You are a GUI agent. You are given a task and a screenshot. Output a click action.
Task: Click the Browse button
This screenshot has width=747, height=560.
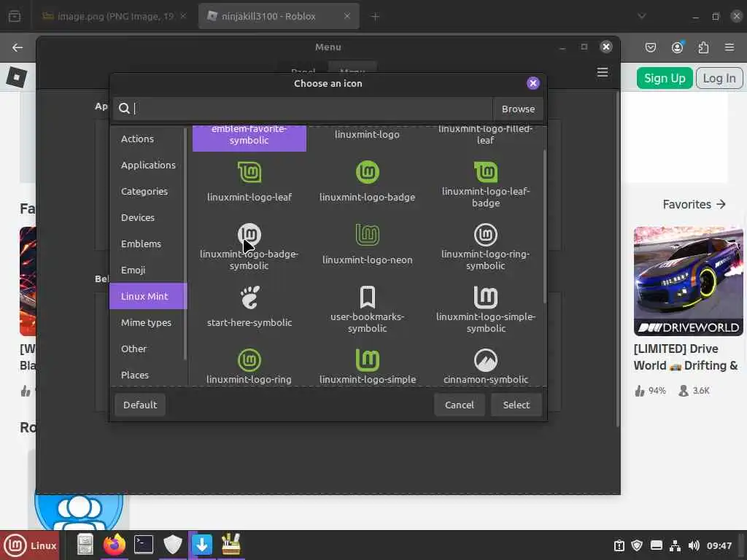(518, 109)
